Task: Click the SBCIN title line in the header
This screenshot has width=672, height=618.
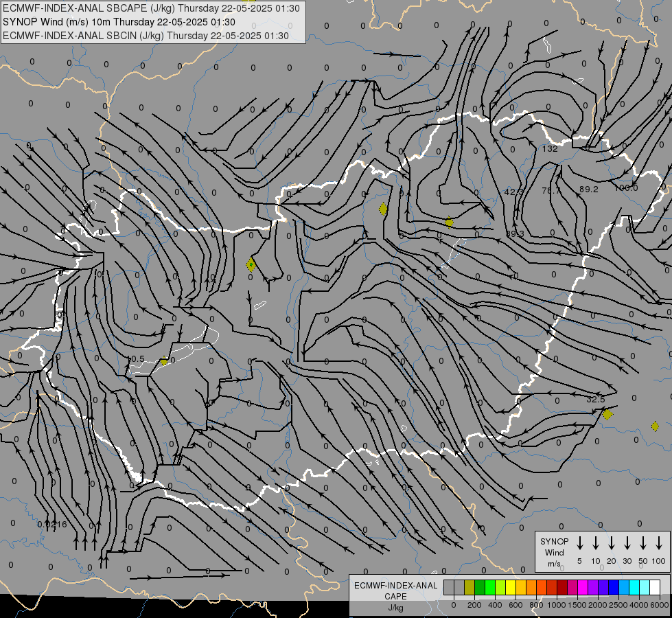Action: pyautogui.click(x=146, y=36)
